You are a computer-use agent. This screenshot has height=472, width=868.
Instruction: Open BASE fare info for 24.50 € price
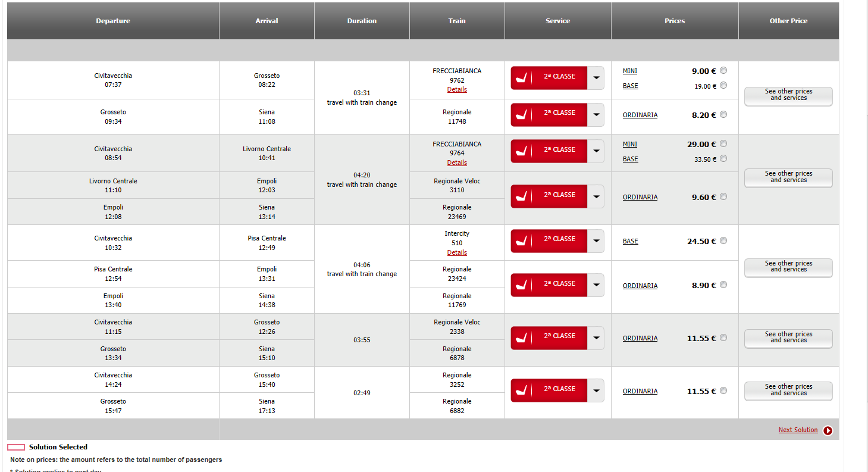631,241
